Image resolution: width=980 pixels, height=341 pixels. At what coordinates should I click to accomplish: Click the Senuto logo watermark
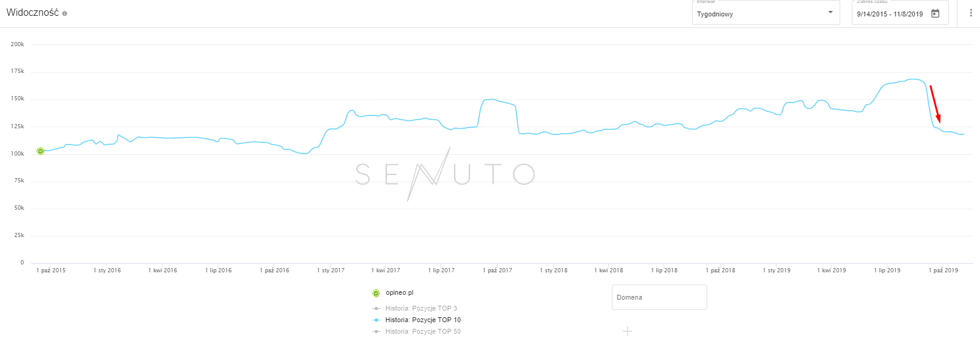click(x=445, y=174)
